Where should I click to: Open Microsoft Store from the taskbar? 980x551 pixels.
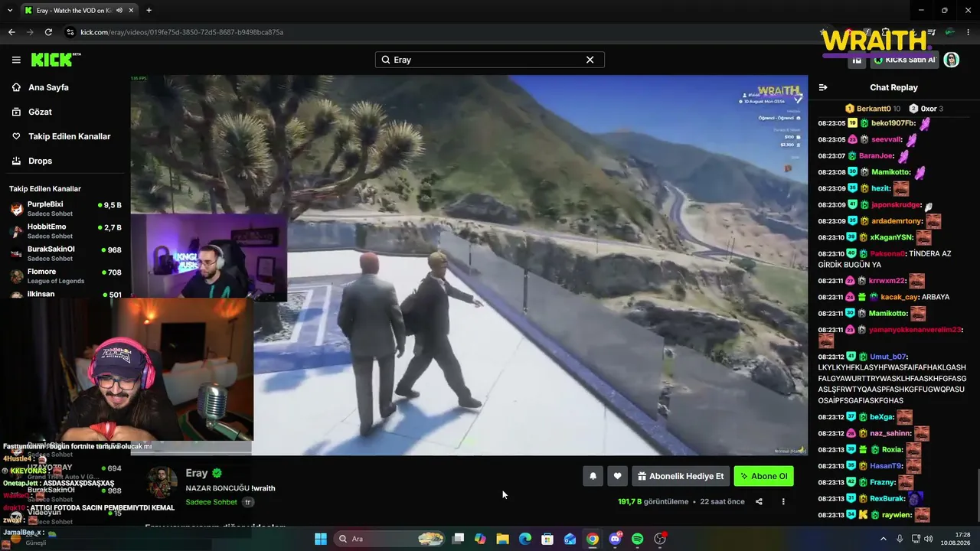tap(547, 539)
